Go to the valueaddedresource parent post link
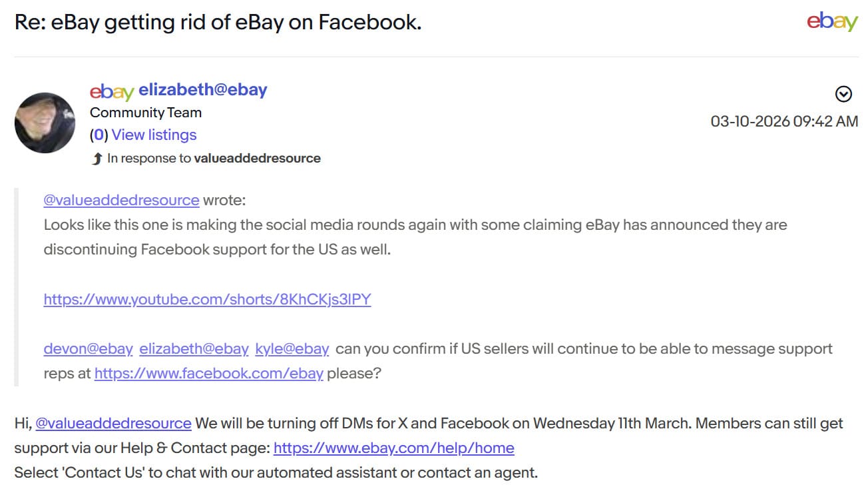Viewport: 868px width, 493px height. (257, 159)
